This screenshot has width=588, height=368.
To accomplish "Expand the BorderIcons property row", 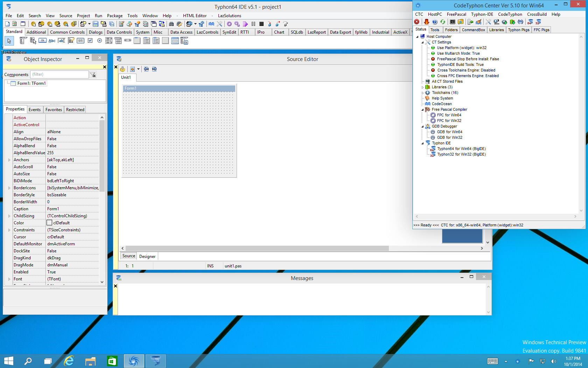I will [x=9, y=188].
